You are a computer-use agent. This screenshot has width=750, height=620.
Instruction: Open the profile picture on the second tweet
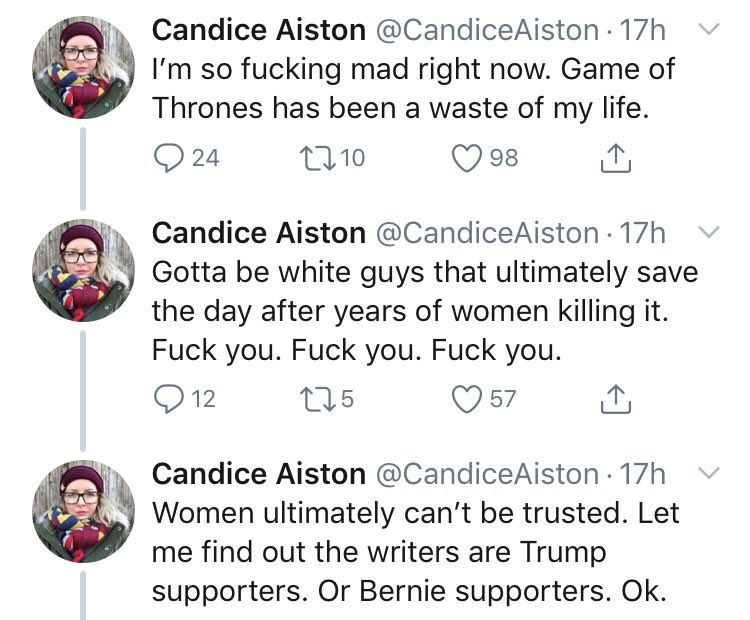[83, 270]
